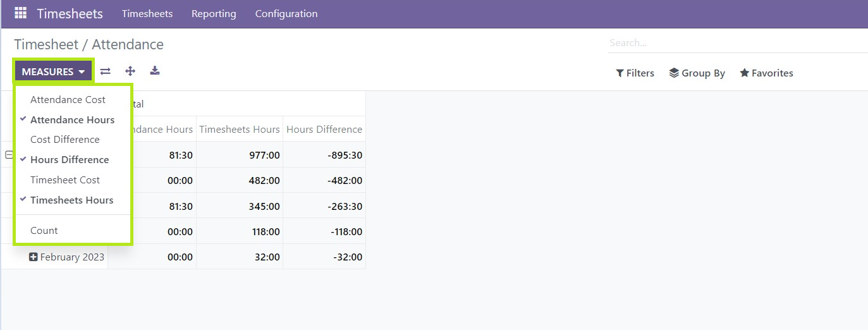Click the Timesheet / Attendance breadcrumb title
The width and height of the screenshot is (868, 330).
click(x=89, y=44)
